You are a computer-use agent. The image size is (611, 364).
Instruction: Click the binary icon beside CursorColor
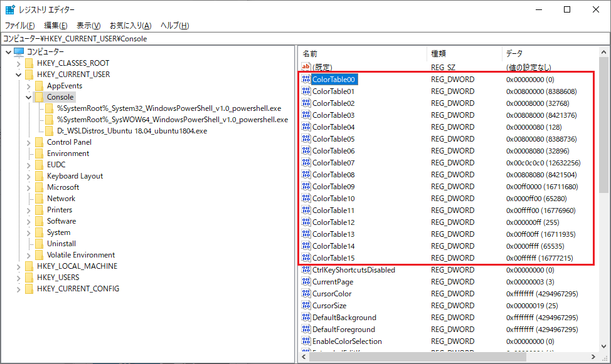point(306,293)
